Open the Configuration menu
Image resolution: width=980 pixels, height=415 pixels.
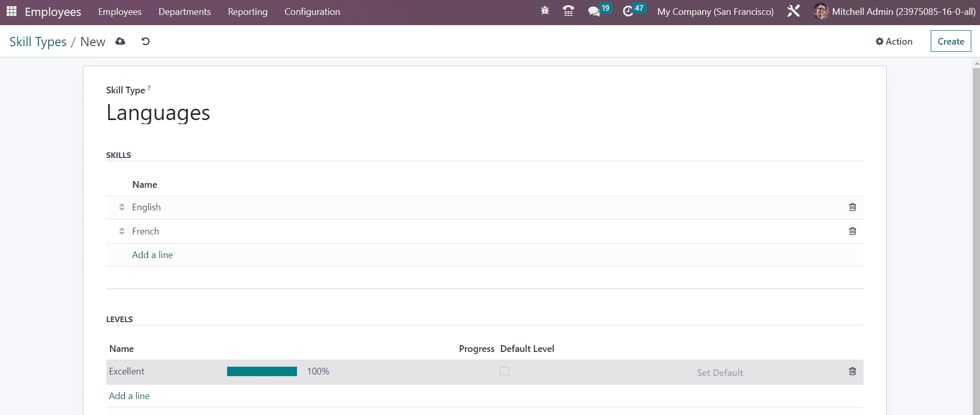point(312,12)
